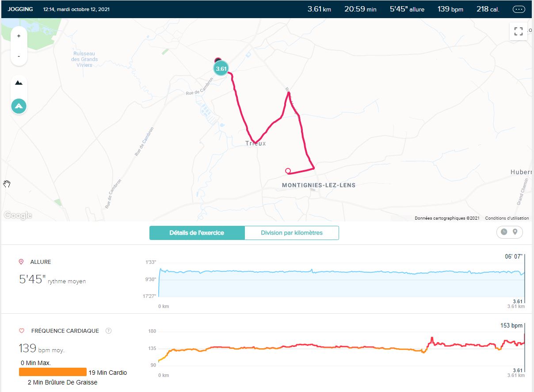Click the blue pace chart line
Viewport: 534px width, 392px height.
pos(309,271)
